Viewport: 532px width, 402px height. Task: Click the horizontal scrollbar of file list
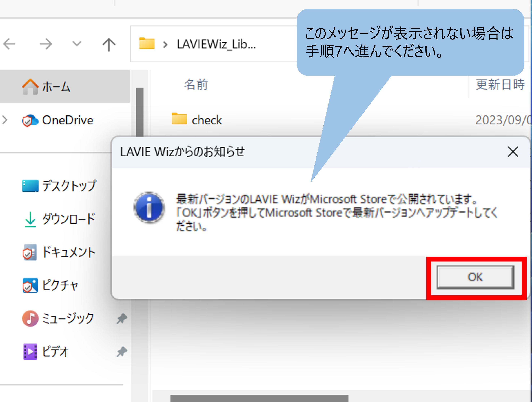click(259, 398)
